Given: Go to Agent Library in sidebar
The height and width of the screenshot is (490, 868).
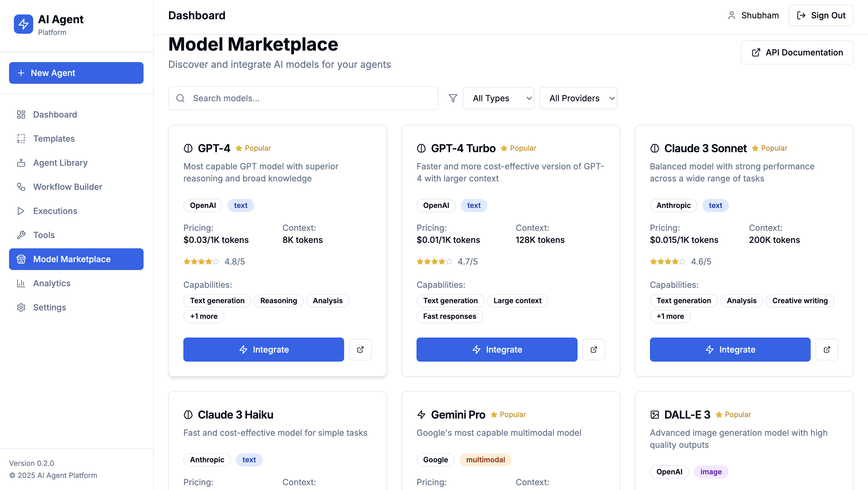Looking at the screenshot, I should click(x=60, y=163).
